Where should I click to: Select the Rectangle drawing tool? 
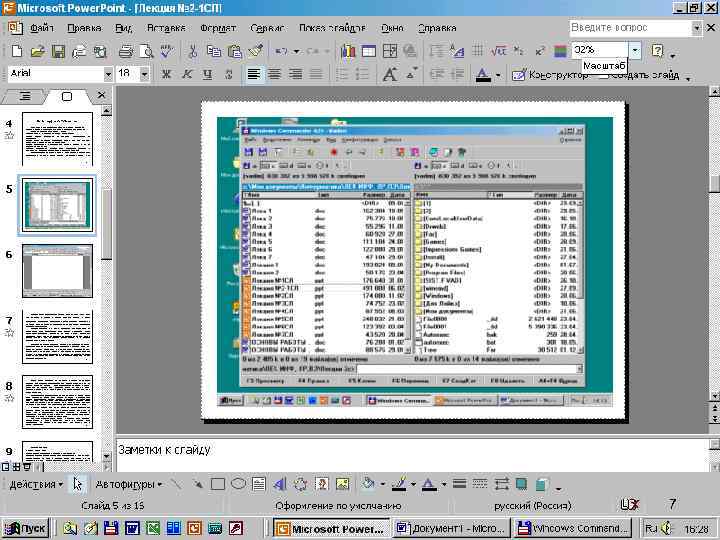coord(218,484)
